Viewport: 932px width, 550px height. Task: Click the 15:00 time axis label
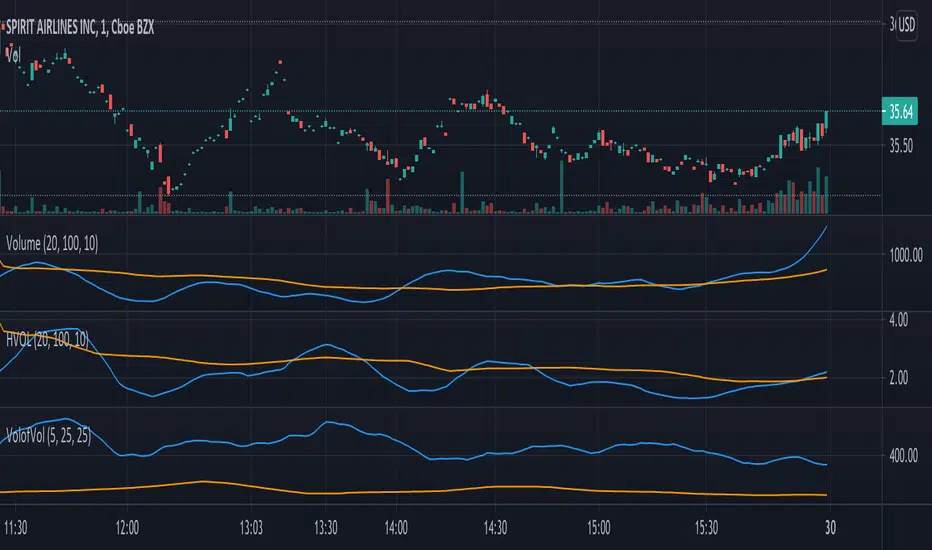pos(598,526)
